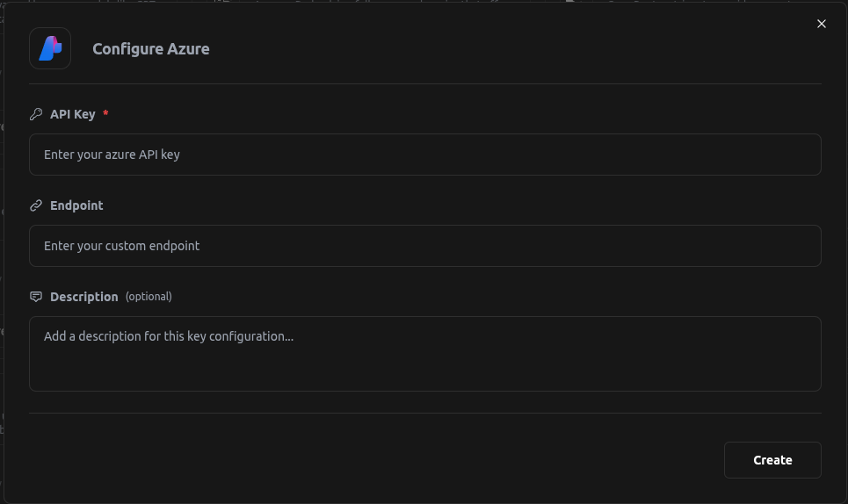The height and width of the screenshot is (504, 848).
Task: Click the red required asterisk
Action: click(x=105, y=114)
